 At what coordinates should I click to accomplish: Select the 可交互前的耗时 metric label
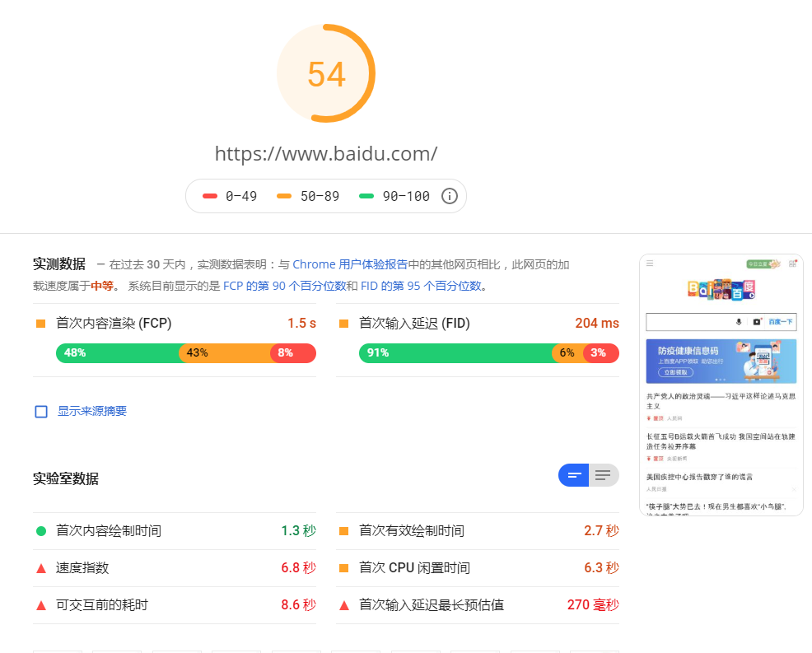[x=102, y=605]
